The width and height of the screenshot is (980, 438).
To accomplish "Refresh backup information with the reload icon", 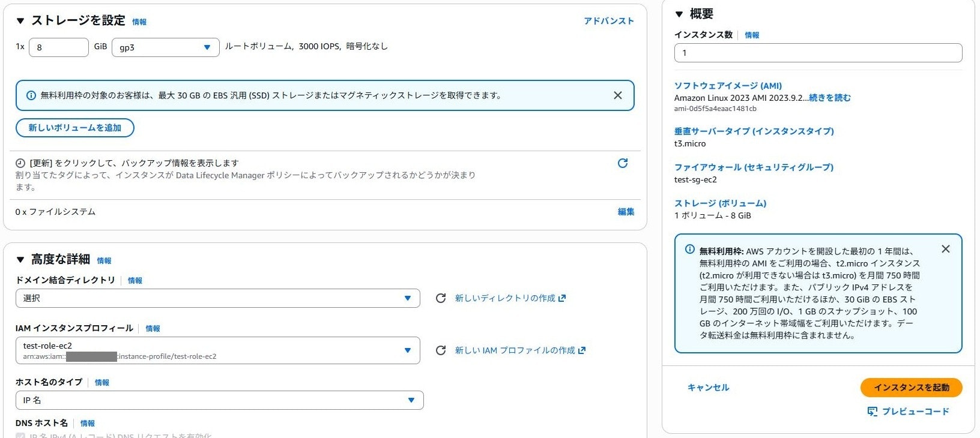I will pyautogui.click(x=623, y=163).
